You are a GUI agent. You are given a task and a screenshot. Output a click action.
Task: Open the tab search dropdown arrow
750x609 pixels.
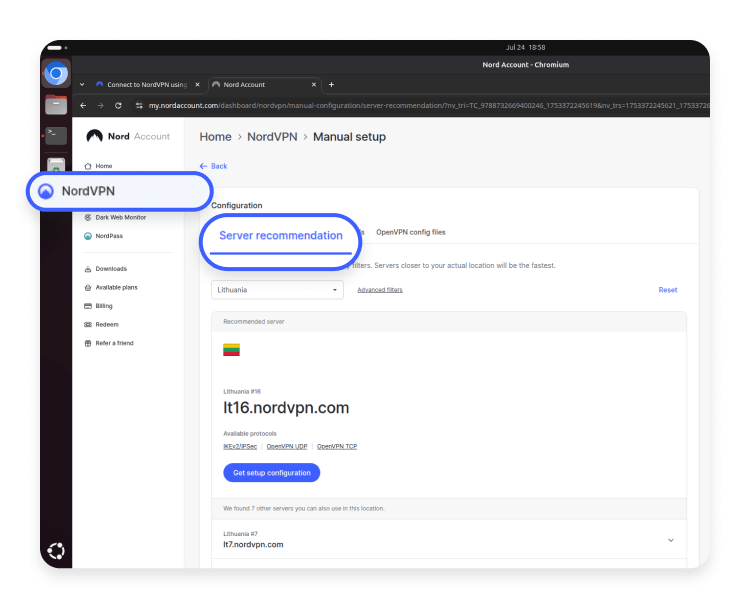click(82, 85)
